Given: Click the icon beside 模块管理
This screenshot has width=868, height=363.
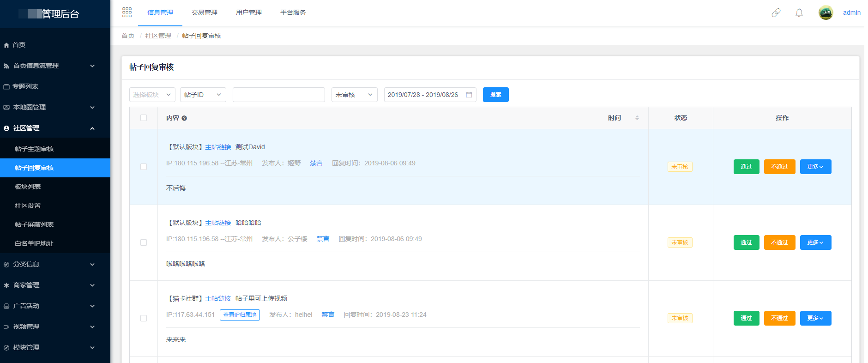Looking at the screenshot, I should tap(6, 348).
